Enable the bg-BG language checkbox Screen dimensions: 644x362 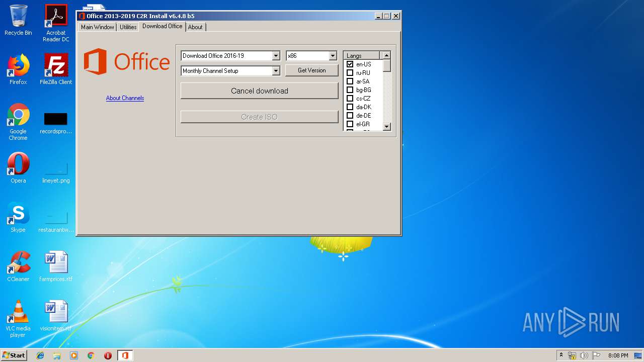350,90
